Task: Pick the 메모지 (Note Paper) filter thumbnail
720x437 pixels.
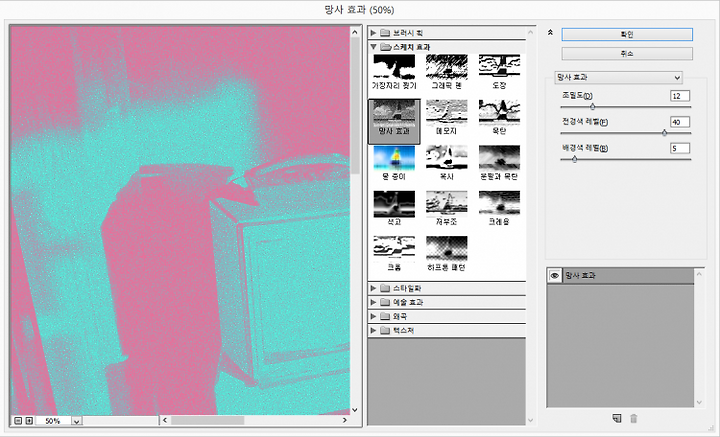Action: [446, 113]
